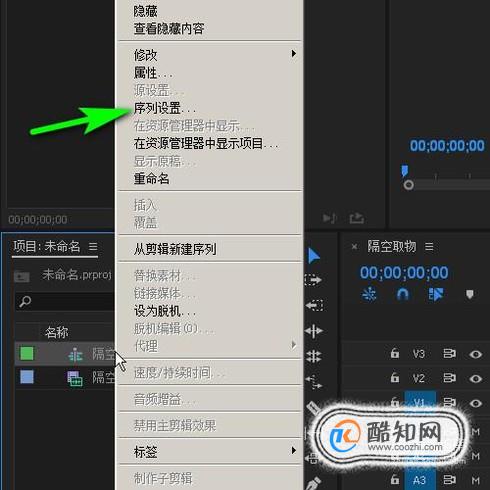
Task: Click the project panel search field
Action: 65,302
